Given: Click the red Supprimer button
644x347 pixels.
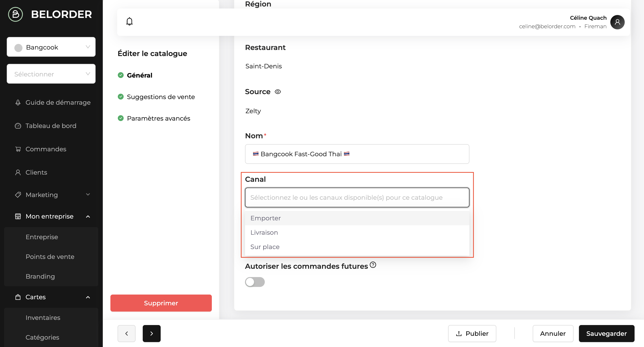Looking at the screenshot, I should click(161, 303).
